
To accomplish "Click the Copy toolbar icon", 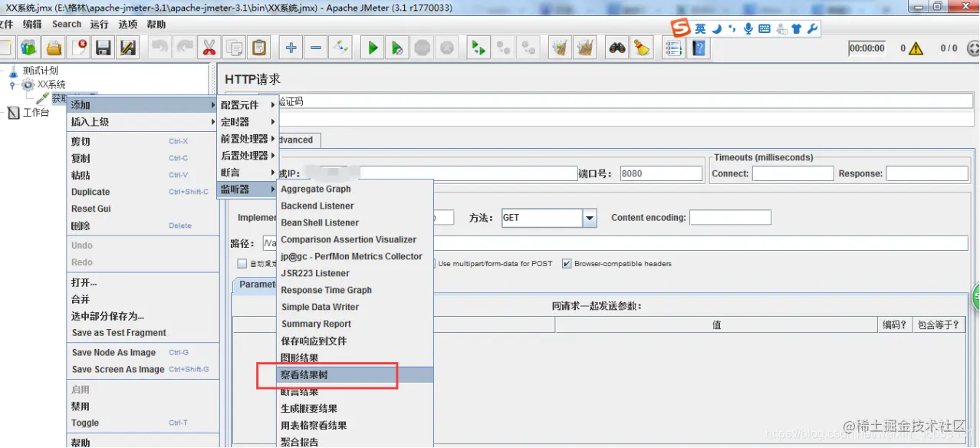I will [234, 48].
